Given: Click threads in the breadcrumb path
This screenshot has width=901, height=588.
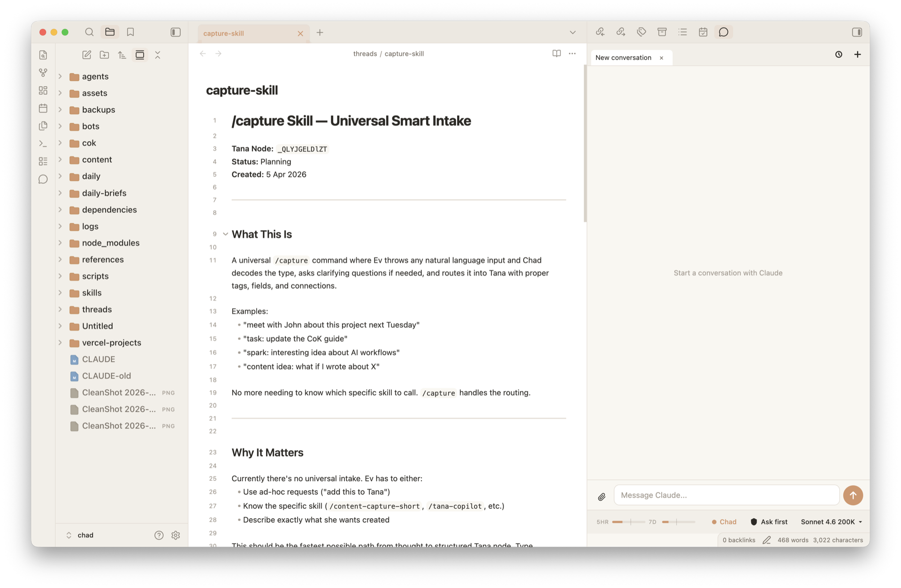Looking at the screenshot, I should [x=365, y=53].
